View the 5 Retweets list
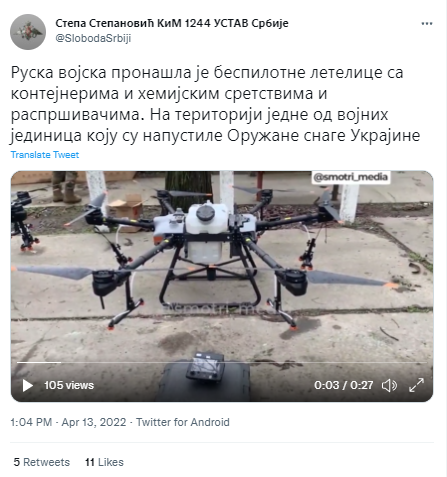Viewport: 447px width, 477px height. click(x=42, y=462)
